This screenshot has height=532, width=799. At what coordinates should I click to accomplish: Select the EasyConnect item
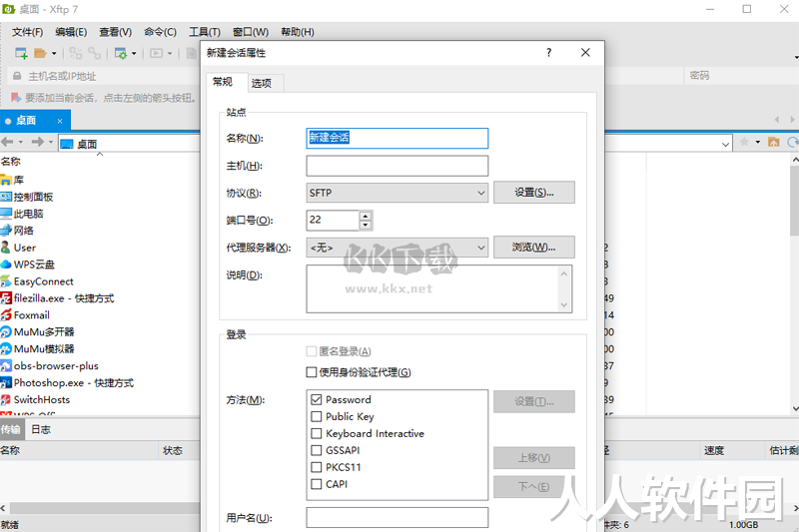click(37, 281)
